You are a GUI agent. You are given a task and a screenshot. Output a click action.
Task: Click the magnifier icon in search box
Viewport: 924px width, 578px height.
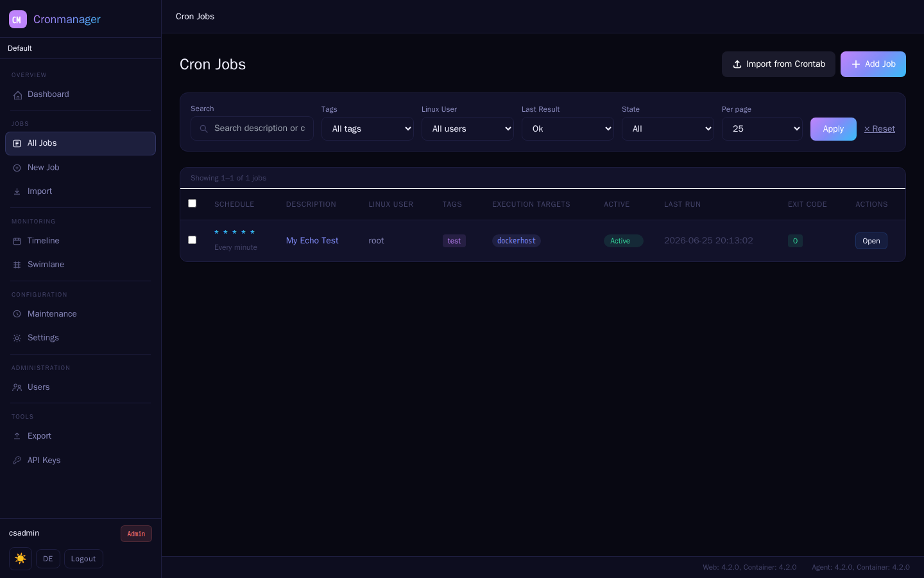tap(203, 129)
